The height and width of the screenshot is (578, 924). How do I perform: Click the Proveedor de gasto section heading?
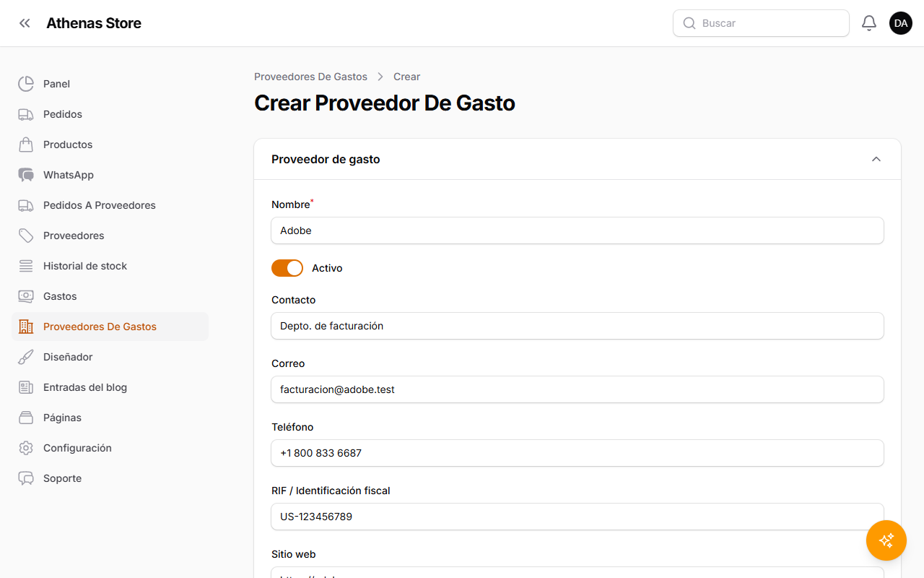[x=326, y=159]
